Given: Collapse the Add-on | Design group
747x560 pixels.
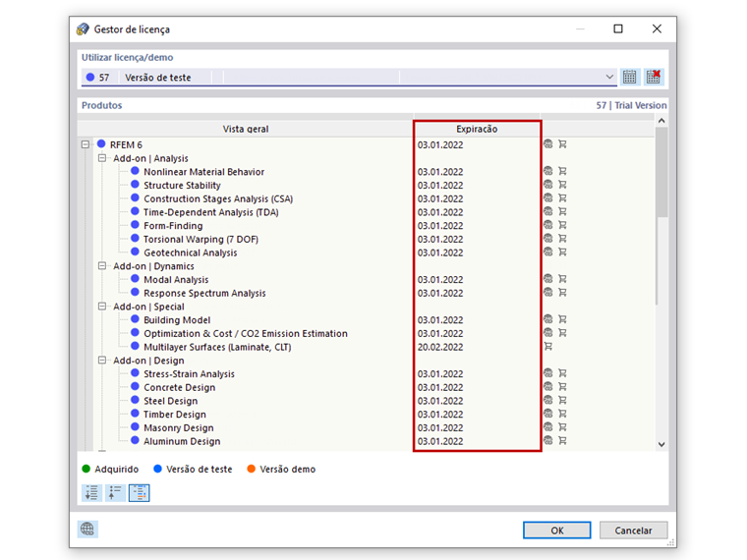Looking at the screenshot, I should 102,360.
